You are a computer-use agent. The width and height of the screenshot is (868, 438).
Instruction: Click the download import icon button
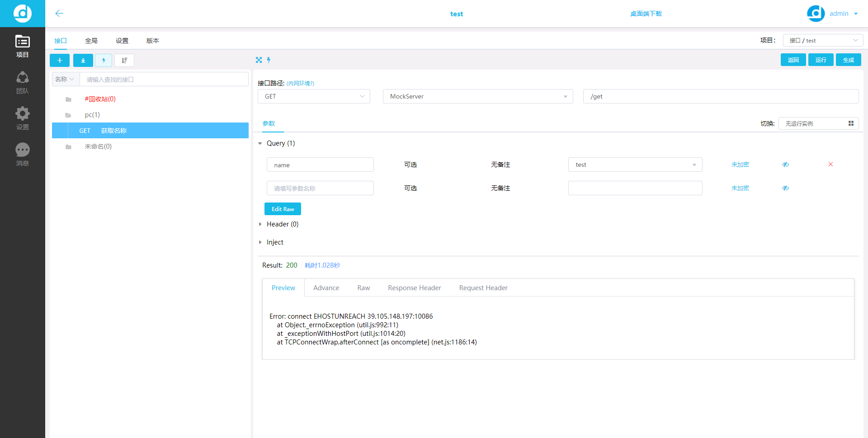[x=83, y=60]
